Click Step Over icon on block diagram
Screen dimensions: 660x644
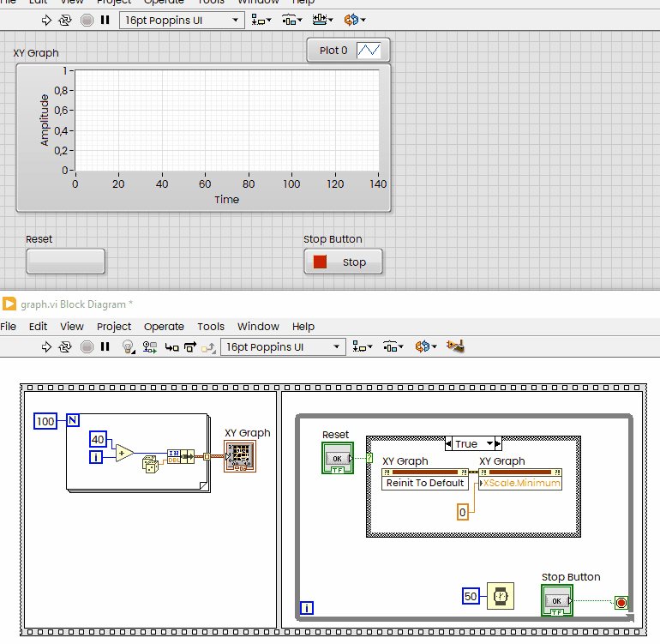[190, 347]
